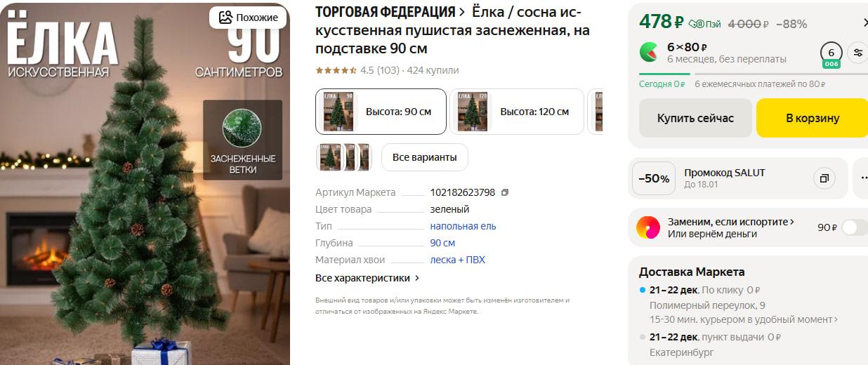Select height 120 cm variant
Screen dimensions: 868x365
coord(517,112)
